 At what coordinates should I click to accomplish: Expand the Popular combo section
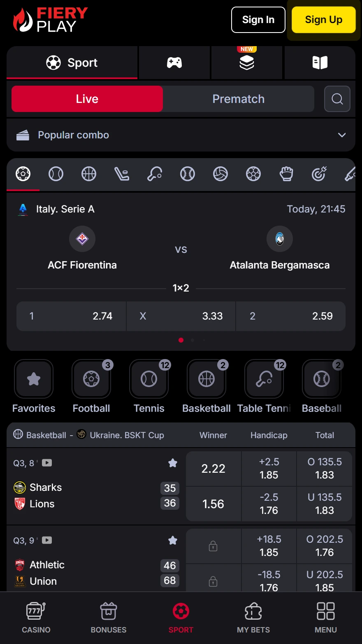(x=181, y=135)
